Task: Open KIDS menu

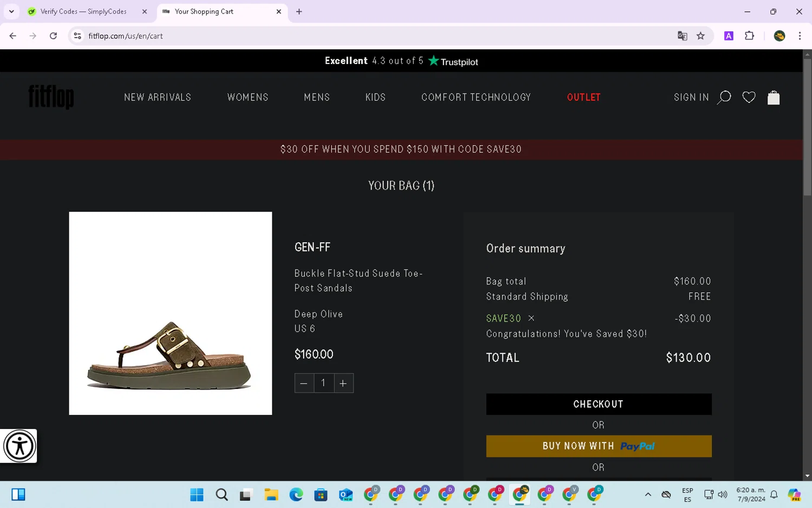Action: pos(375,97)
